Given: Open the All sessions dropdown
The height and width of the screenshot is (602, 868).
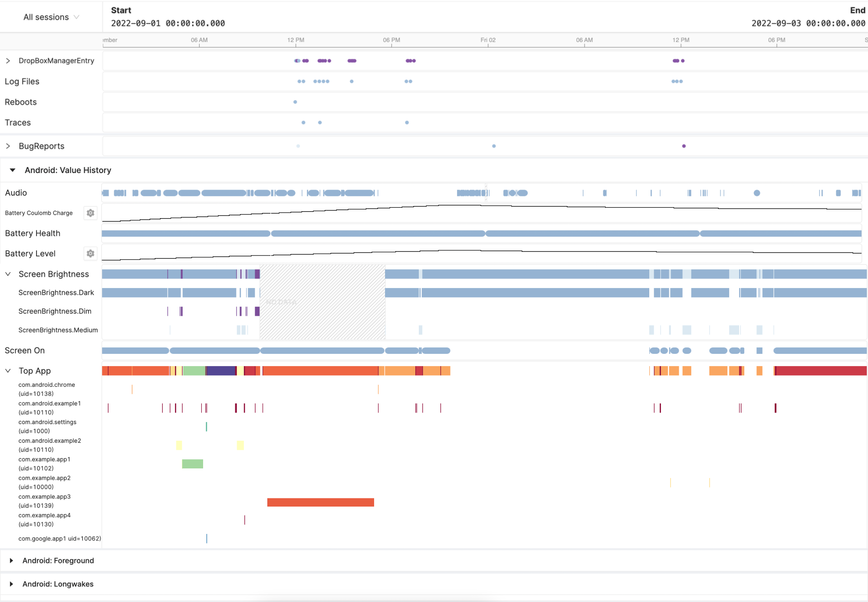Looking at the screenshot, I should pyautogui.click(x=51, y=17).
